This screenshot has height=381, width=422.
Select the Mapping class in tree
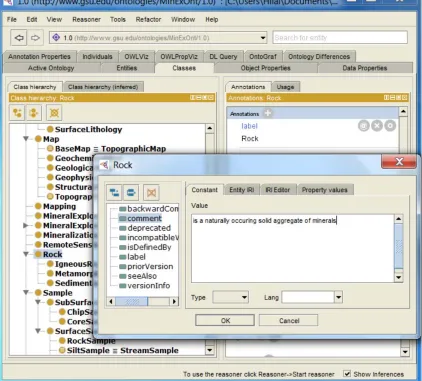pyautogui.click(x=56, y=206)
